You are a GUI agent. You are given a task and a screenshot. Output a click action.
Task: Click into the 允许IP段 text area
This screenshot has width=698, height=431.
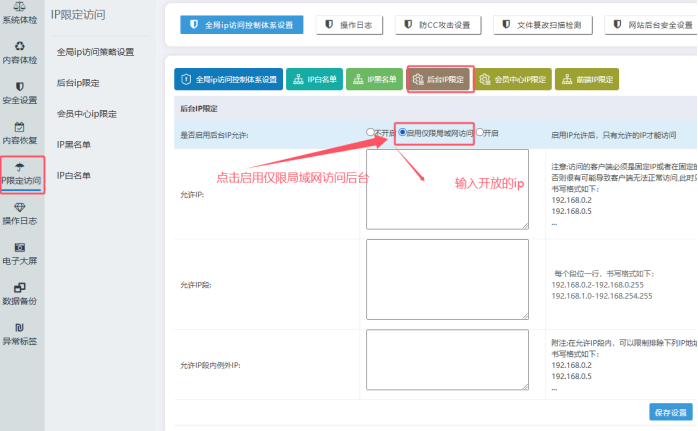(x=447, y=280)
